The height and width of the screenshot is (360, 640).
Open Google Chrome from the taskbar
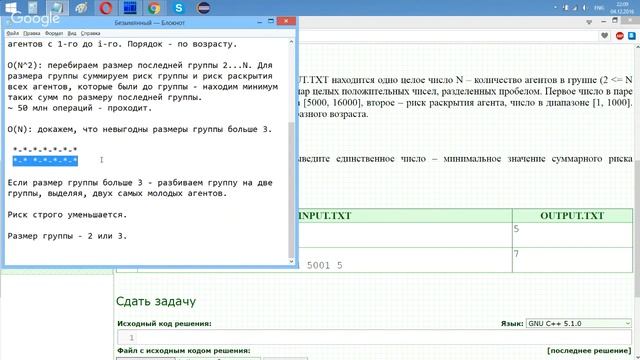pos(154,8)
